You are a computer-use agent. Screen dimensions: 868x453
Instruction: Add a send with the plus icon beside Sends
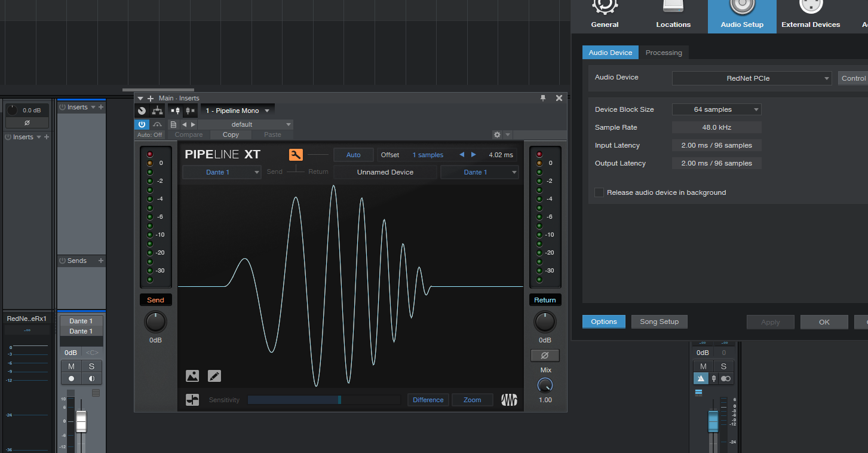tap(101, 261)
